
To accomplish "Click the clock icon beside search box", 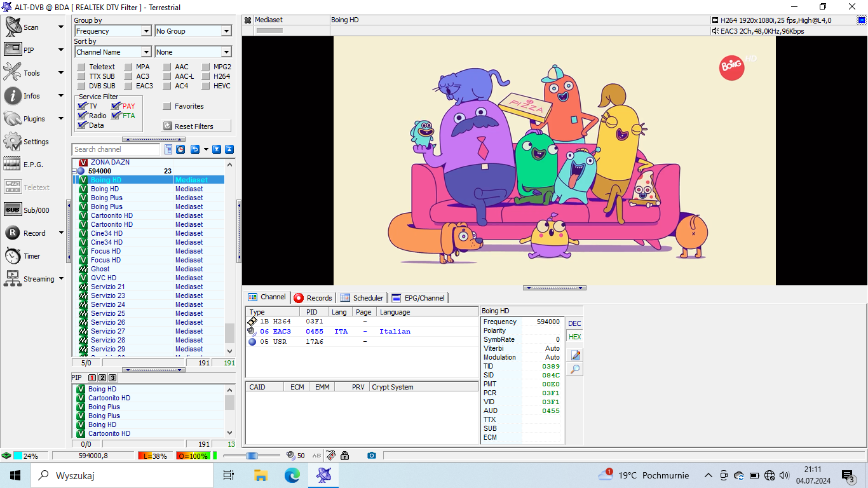I will click(180, 149).
